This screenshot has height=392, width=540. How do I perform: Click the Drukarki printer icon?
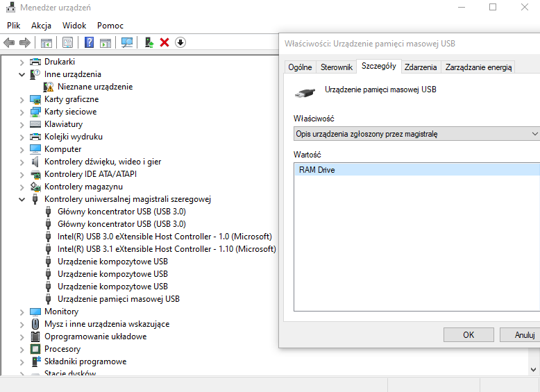(x=35, y=62)
